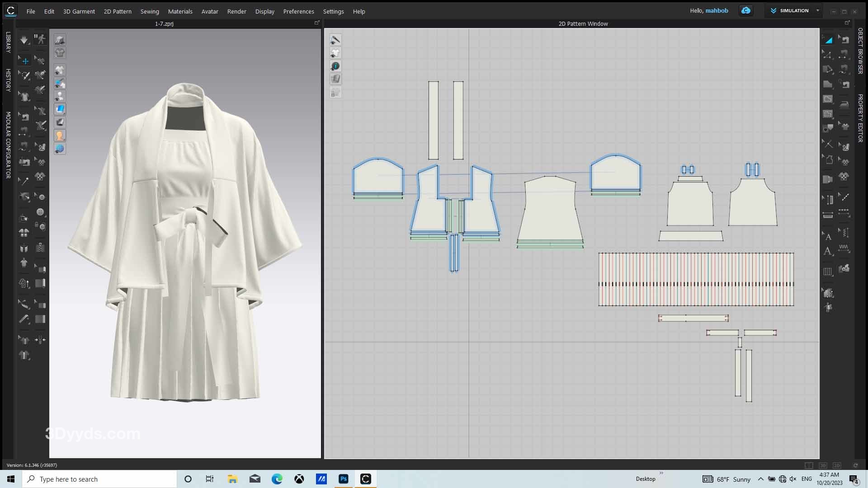Click the mahbob username link
The width and height of the screenshot is (868, 488).
click(x=717, y=11)
